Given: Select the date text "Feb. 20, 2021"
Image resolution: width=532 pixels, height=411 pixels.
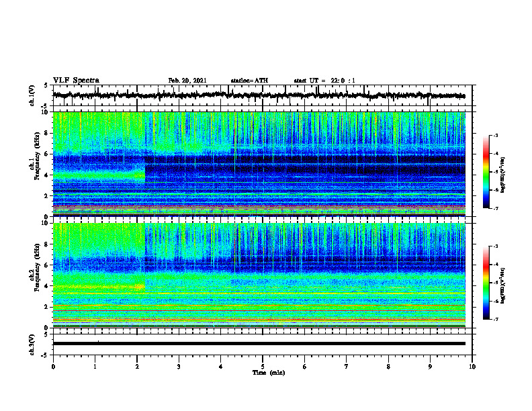Looking at the screenshot, I should [x=187, y=81].
